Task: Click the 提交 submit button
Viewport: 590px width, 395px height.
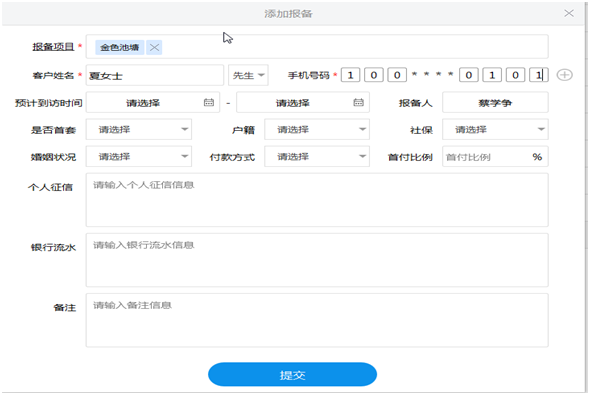Action: click(x=292, y=374)
